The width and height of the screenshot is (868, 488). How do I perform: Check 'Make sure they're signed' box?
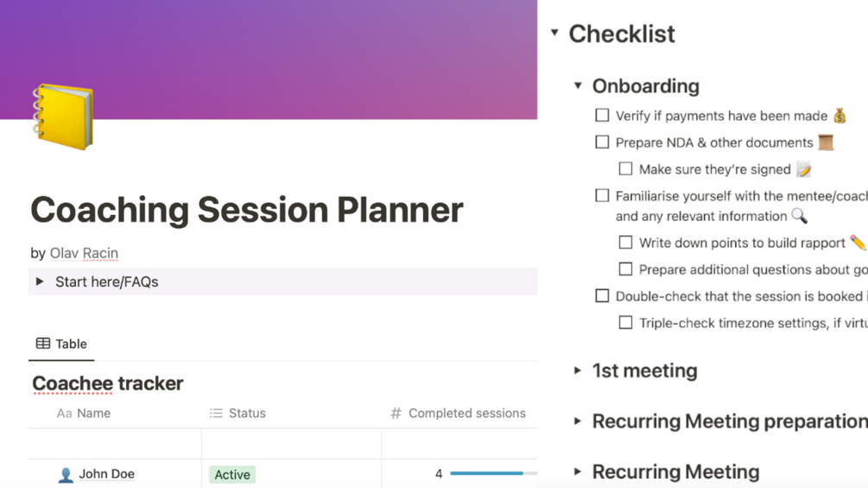click(x=625, y=169)
